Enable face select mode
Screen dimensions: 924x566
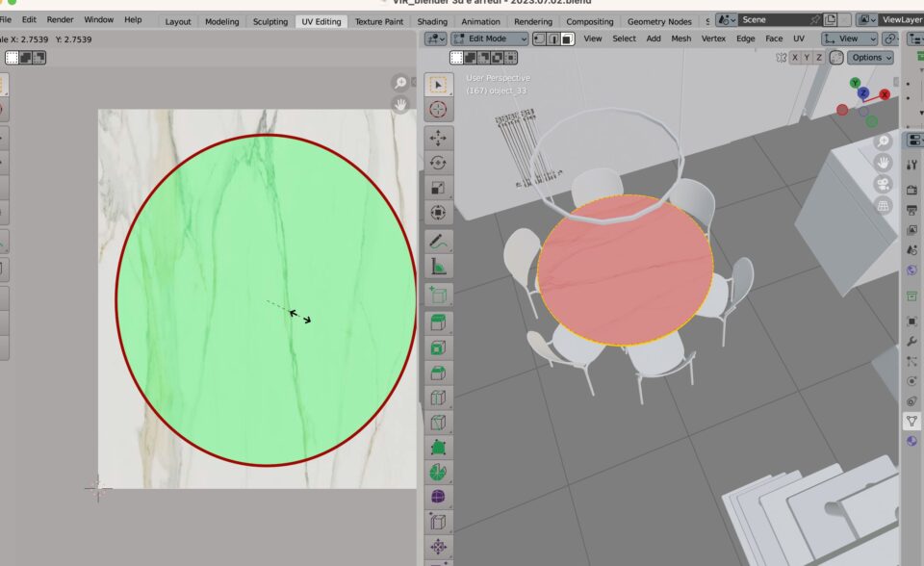568,39
